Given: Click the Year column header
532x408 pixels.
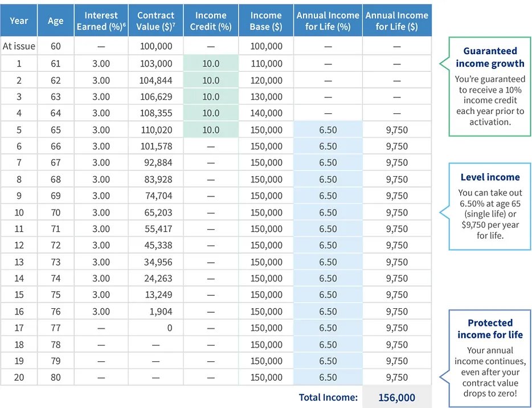Looking at the screenshot, I should (19, 21).
